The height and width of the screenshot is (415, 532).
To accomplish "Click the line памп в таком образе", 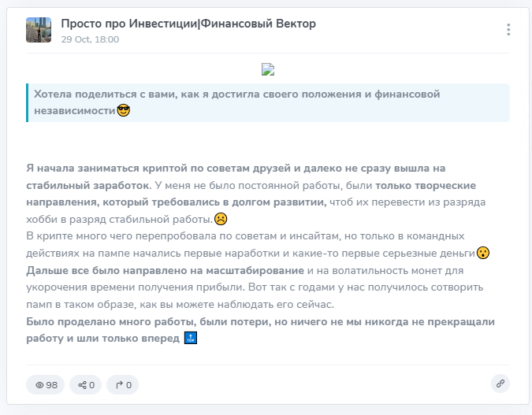I will (x=180, y=305).
